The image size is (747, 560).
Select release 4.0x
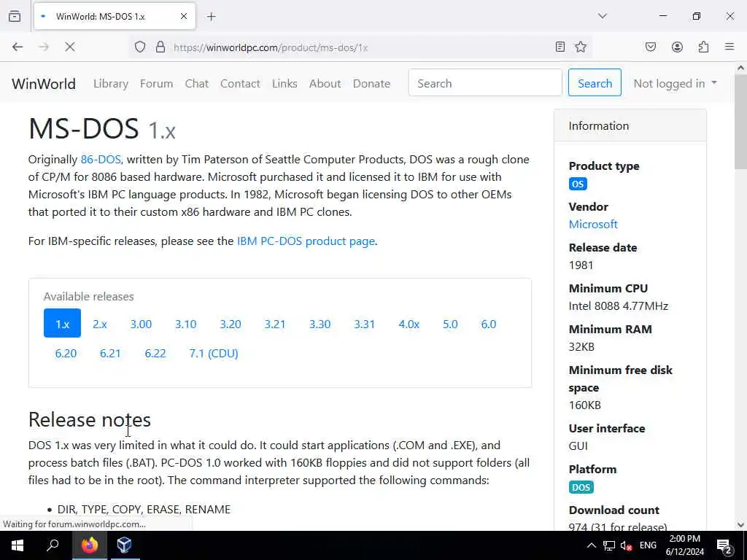click(409, 324)
